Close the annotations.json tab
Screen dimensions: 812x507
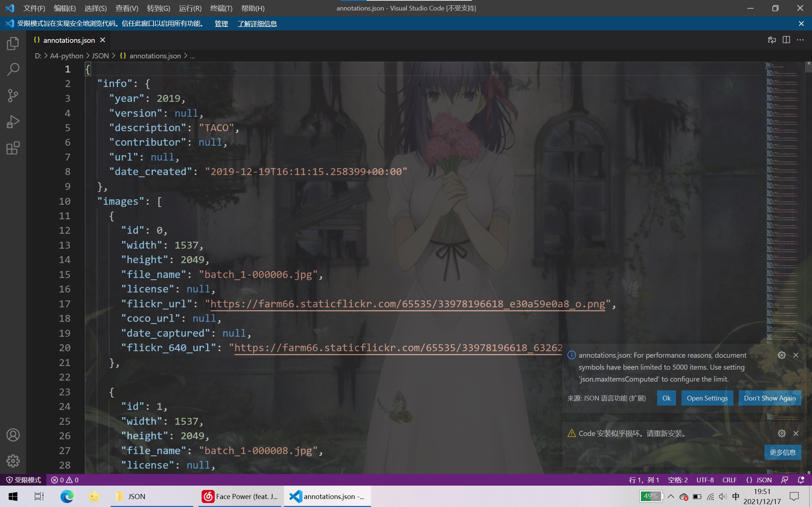pos(103,40)
